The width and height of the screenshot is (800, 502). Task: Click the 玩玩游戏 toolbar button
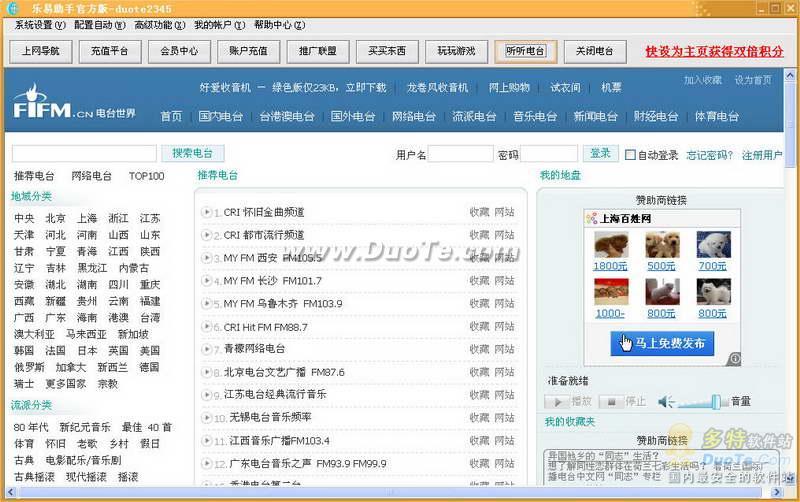tap(456, 52)
